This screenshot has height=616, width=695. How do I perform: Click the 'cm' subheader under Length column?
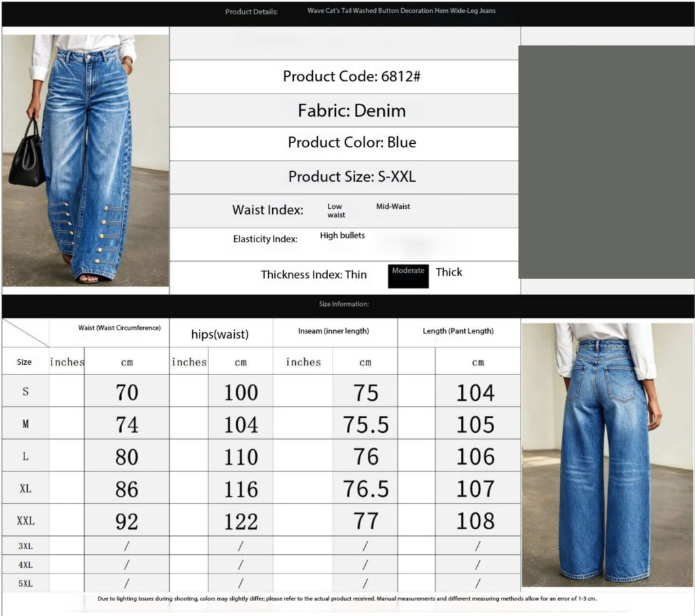pyautogui.click(x=478, y=362)
